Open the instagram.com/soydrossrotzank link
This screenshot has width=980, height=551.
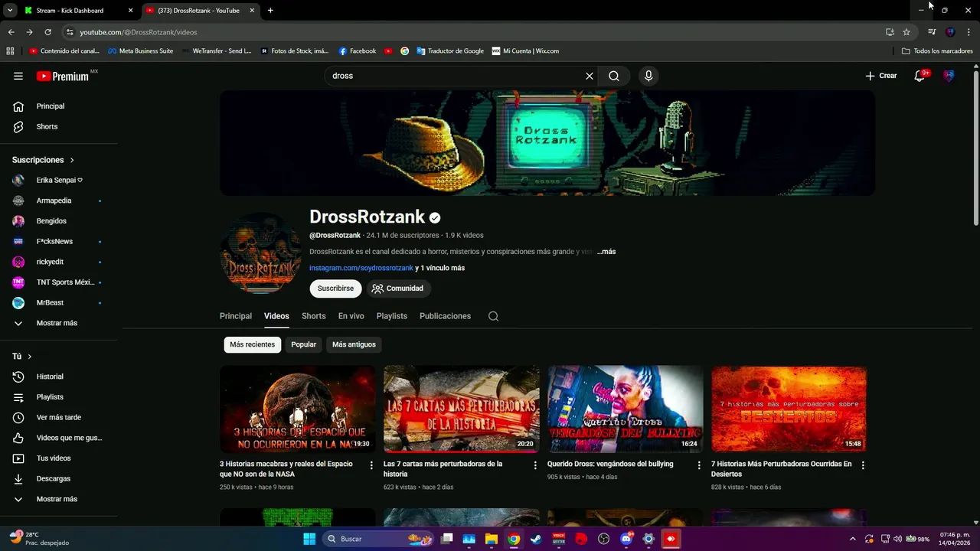coord(361,268)
